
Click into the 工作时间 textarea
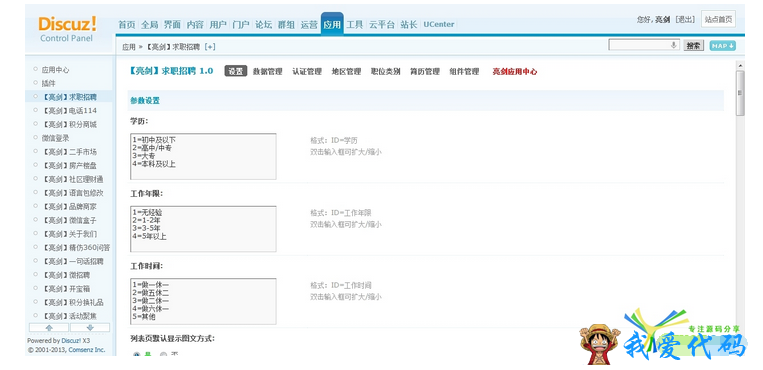pos(203,301)
